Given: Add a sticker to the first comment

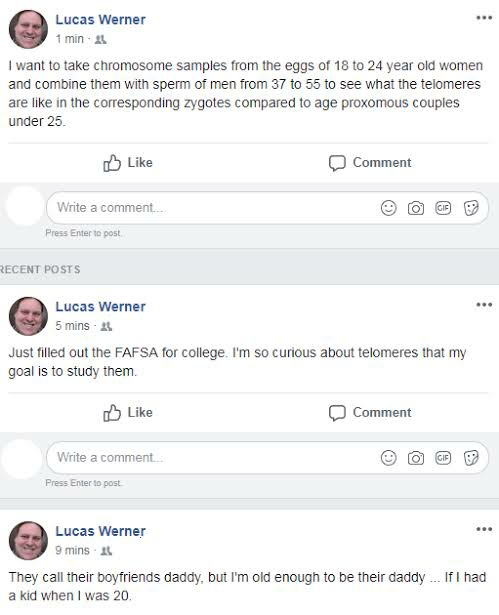Looking at the screenshot, I should coord(471,208).
